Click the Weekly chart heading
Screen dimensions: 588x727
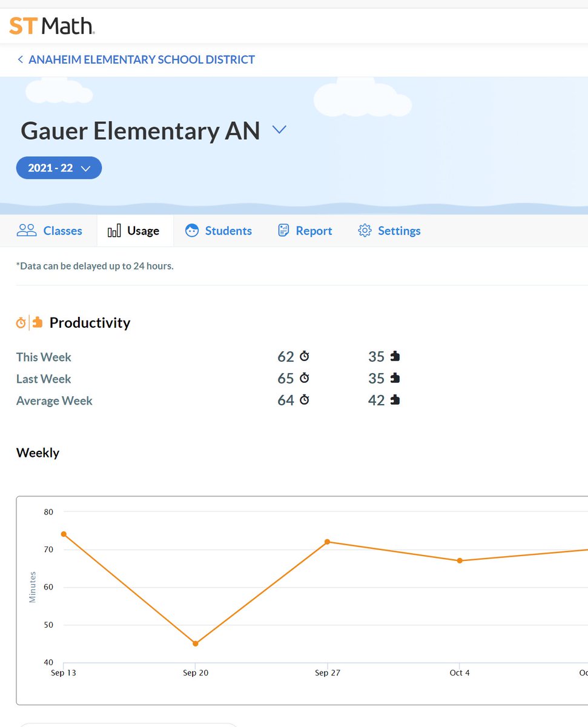coord(38,453)
